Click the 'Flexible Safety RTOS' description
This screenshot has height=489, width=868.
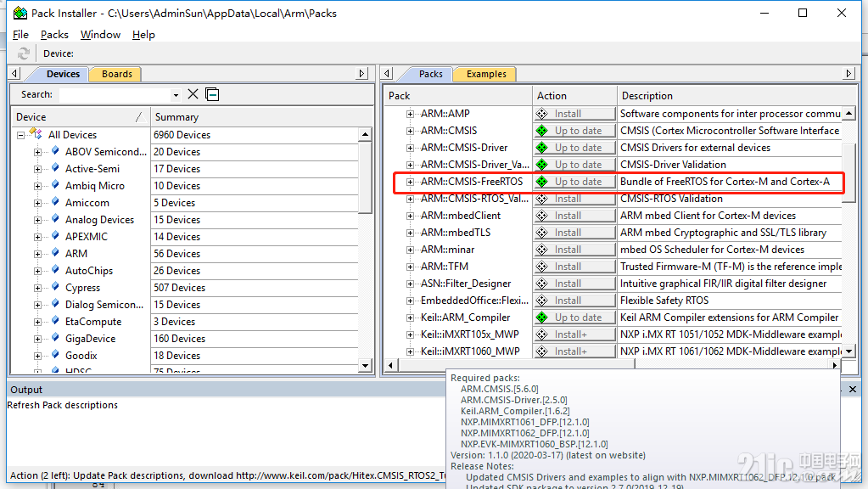664,301
